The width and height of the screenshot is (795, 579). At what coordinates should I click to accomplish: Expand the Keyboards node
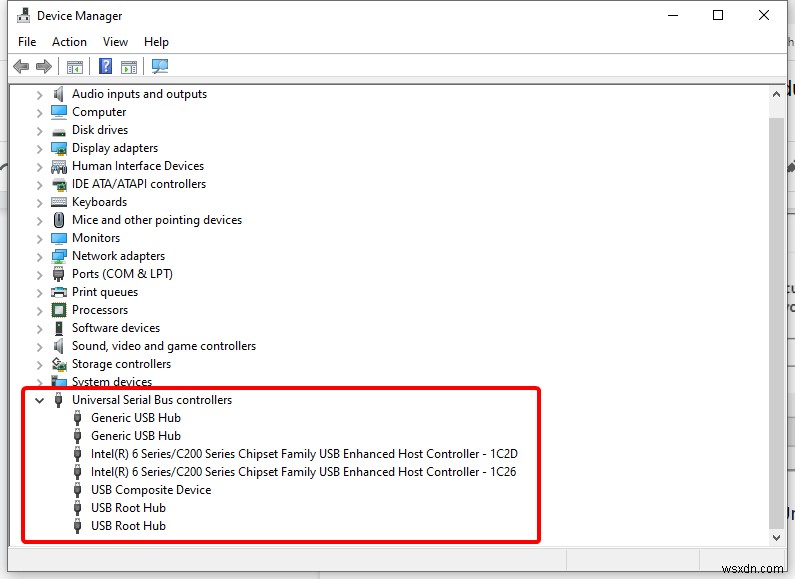coord(40,203)
